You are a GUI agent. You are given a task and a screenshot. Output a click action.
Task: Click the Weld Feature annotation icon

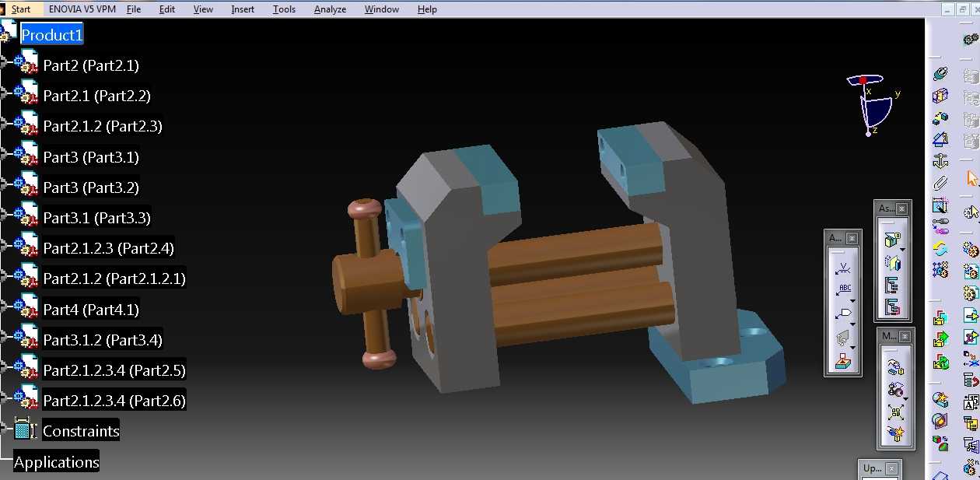[842, 269]
